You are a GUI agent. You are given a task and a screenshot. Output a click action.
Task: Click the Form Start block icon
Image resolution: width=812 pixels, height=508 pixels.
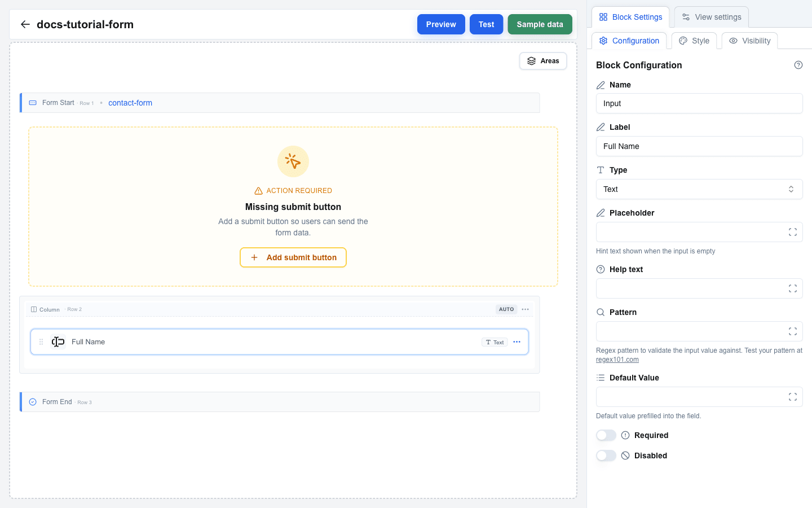[33, 103]
